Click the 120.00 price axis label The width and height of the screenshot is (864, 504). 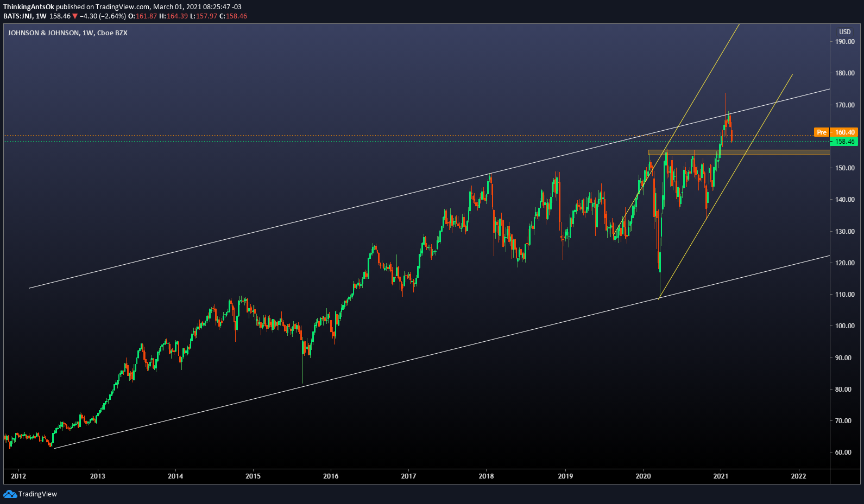click(x=845, y=263)
